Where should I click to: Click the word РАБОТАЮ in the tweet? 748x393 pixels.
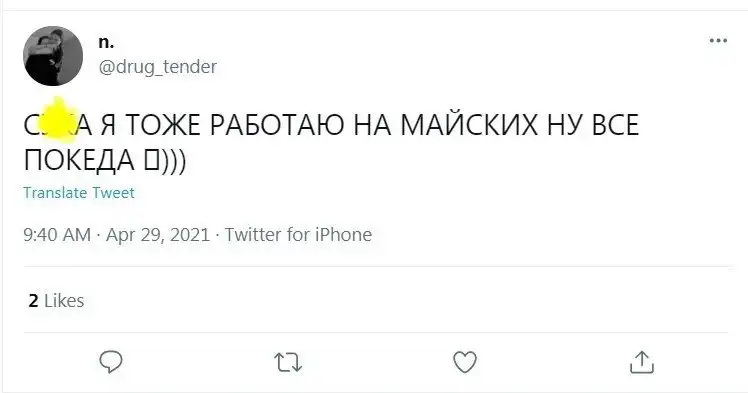pyautogui.click(x=277, y=125)
